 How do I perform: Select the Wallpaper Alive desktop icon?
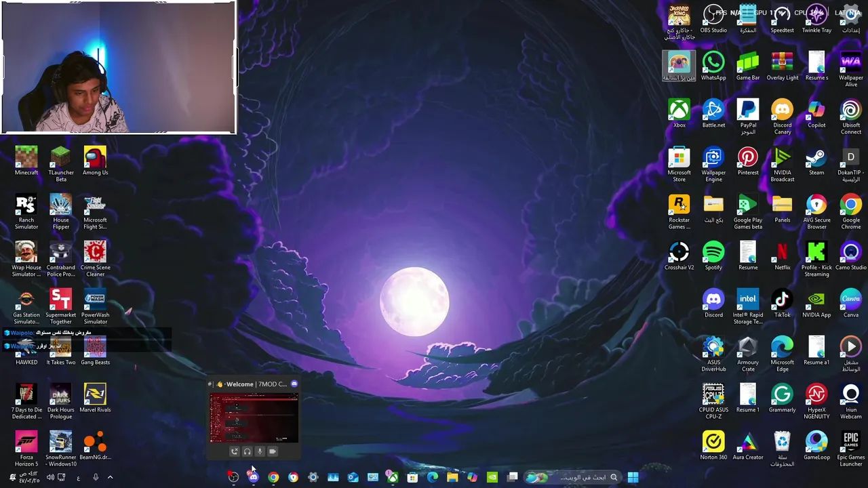850,69
